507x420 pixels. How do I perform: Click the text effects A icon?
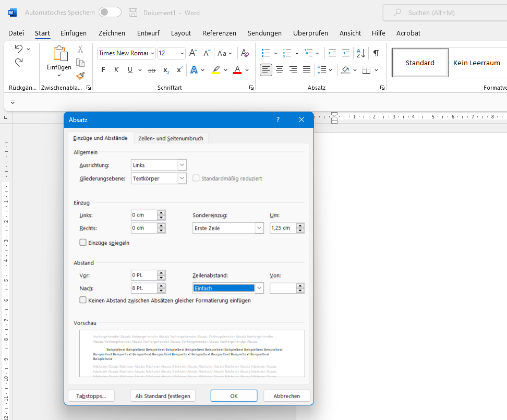coord(194,70)
